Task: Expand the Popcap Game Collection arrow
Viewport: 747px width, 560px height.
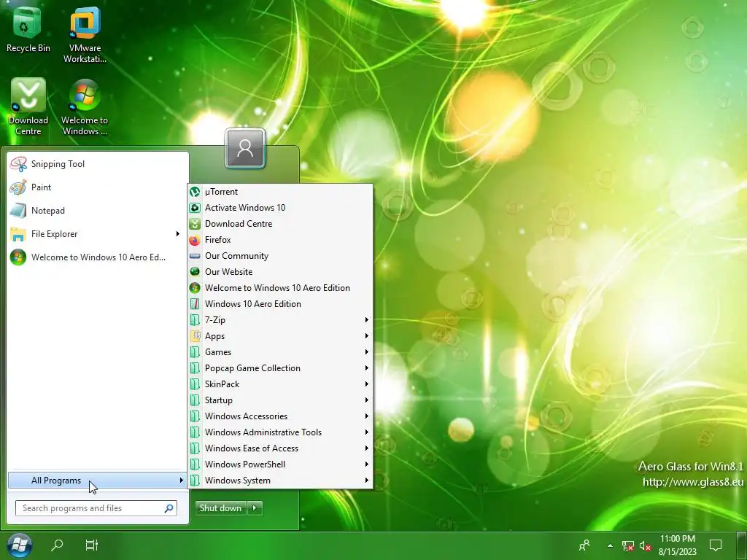Action: pos(367,368)
